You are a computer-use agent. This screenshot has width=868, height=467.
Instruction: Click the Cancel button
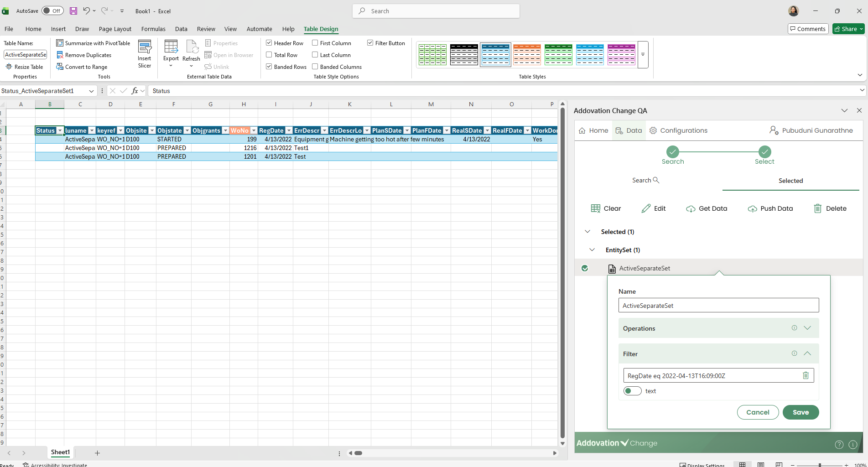(758, 412)
